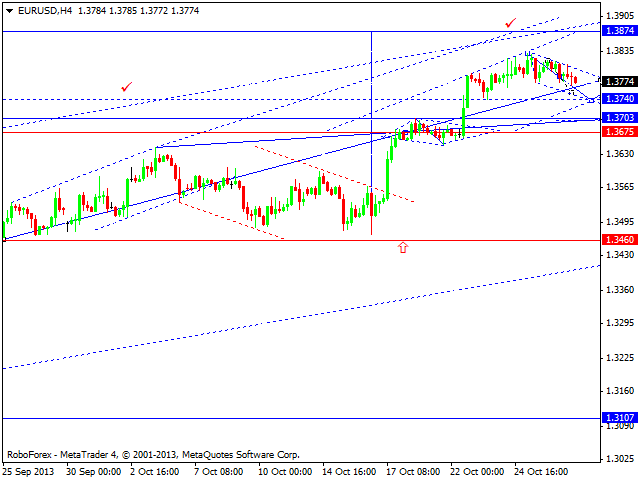Screen dimensions: 640x480
Task: Click the 25 Sep 2013 date label
Action: (x=28, y=472)
